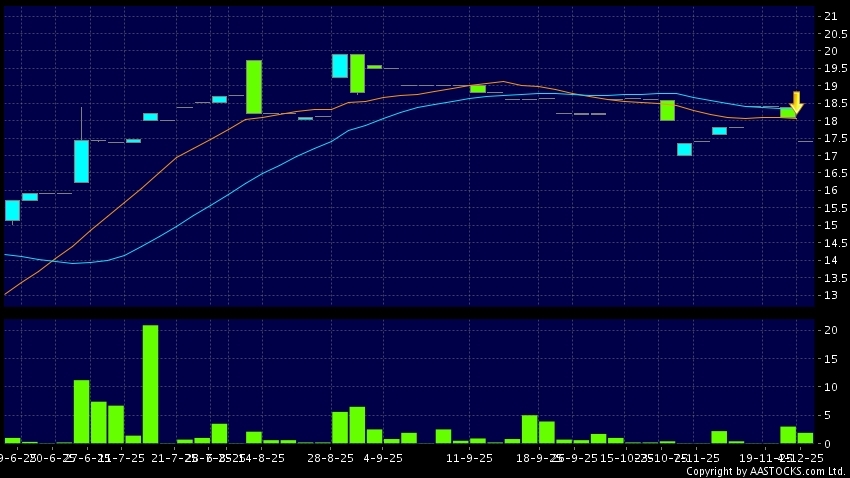Select the tallest green volume bar
850x478 pixels.
[x=150, y=383]
